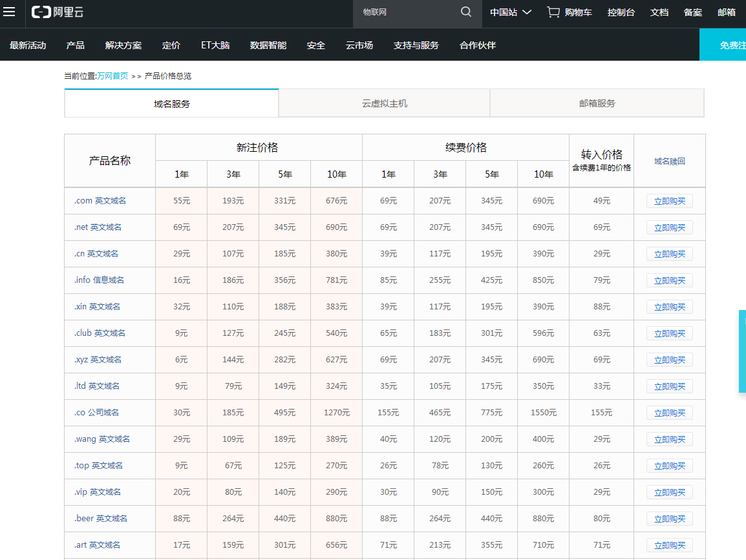Open .wang 英文域名 product link
Viewport: 746px width, 560px height.
click(x=101, y=439)
